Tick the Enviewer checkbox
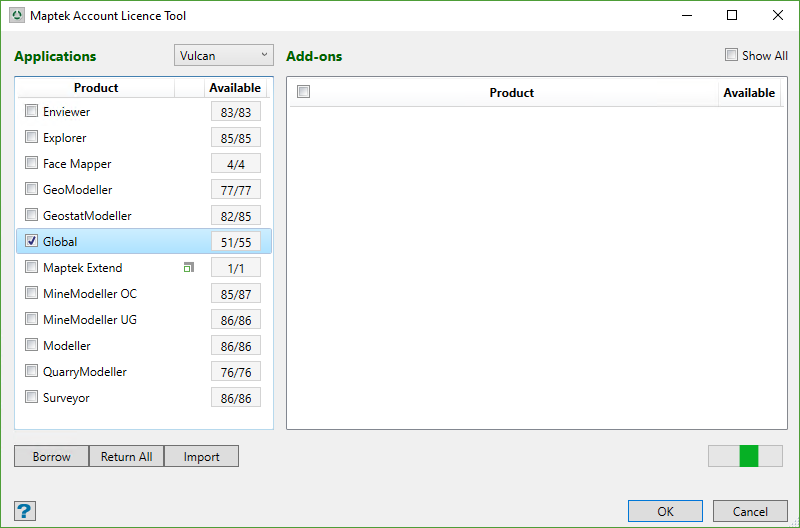This screenshot has height=528, width=800. [32, 111]
